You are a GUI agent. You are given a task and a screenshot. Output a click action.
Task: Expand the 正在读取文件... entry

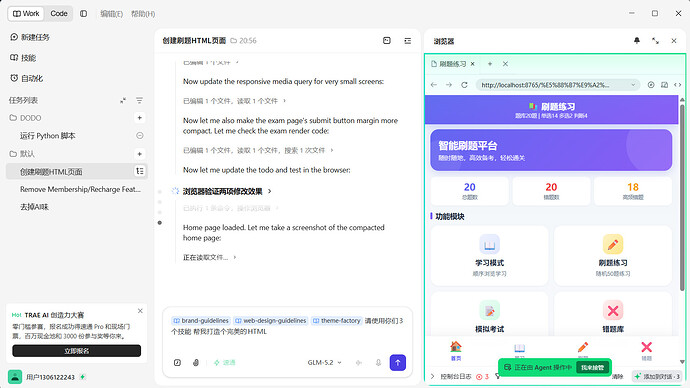click(209, 257)
